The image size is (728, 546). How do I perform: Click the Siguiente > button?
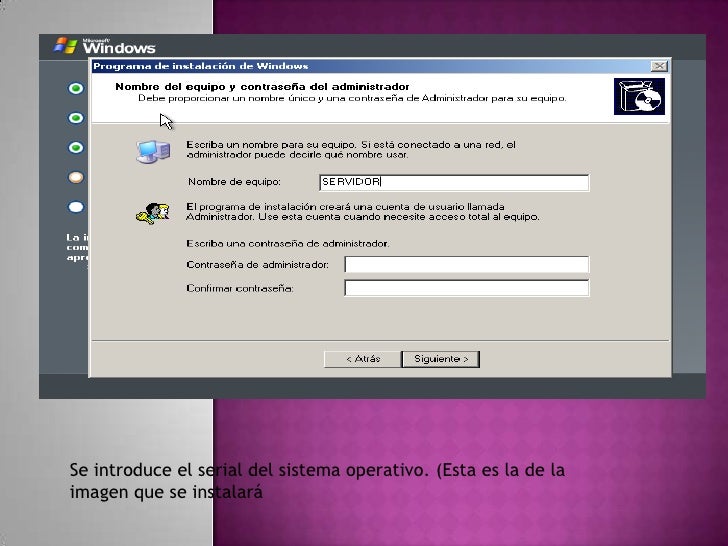[x=441, y=359]
